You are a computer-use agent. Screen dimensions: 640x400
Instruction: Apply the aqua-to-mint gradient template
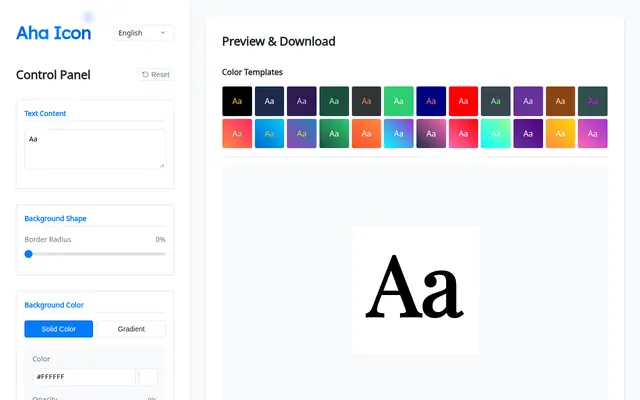click(x=496, y=133)
